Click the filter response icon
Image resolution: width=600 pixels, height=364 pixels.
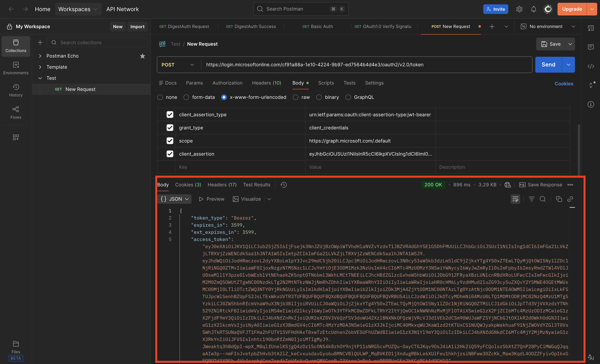532,199
